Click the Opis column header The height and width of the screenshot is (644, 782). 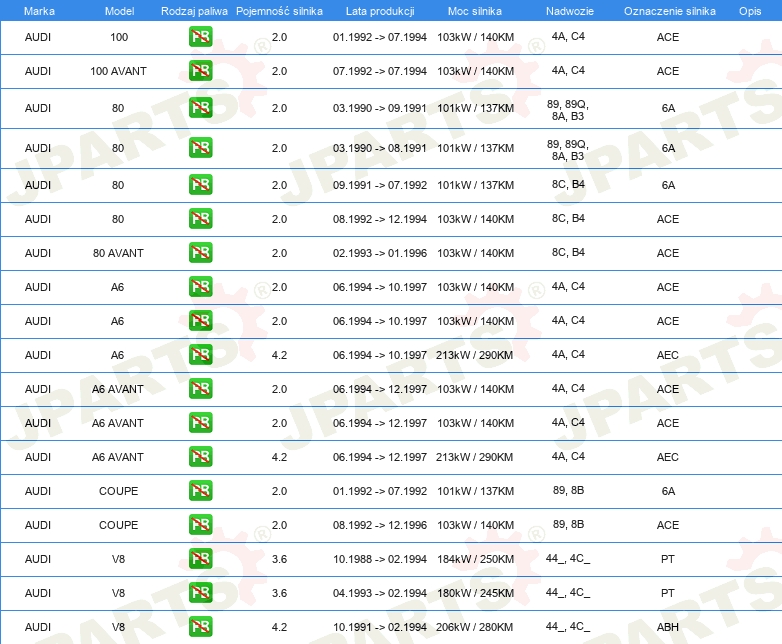tap(750, 11)
